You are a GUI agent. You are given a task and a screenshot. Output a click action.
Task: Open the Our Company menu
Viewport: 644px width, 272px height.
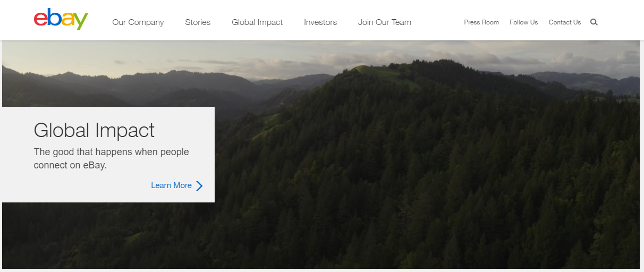click(138, 22)
